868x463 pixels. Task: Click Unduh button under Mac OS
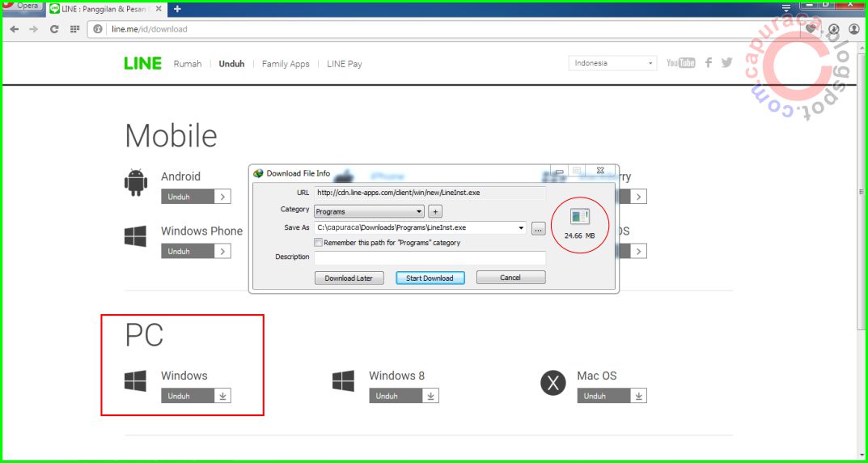(x=612, y=396)
